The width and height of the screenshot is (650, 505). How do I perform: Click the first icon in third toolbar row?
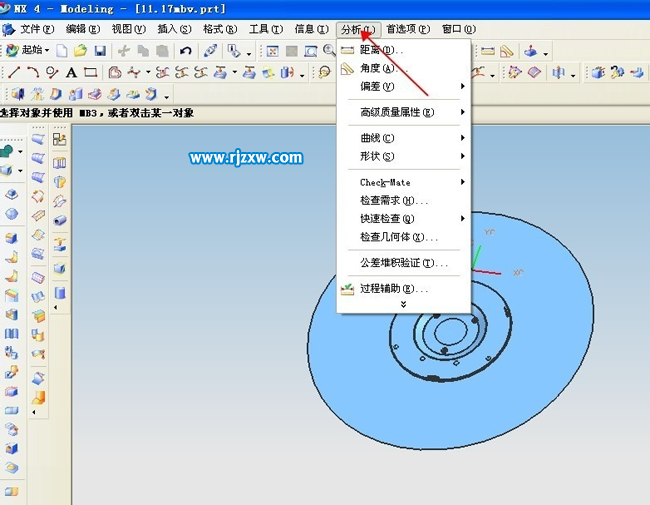tap(17, 94)
